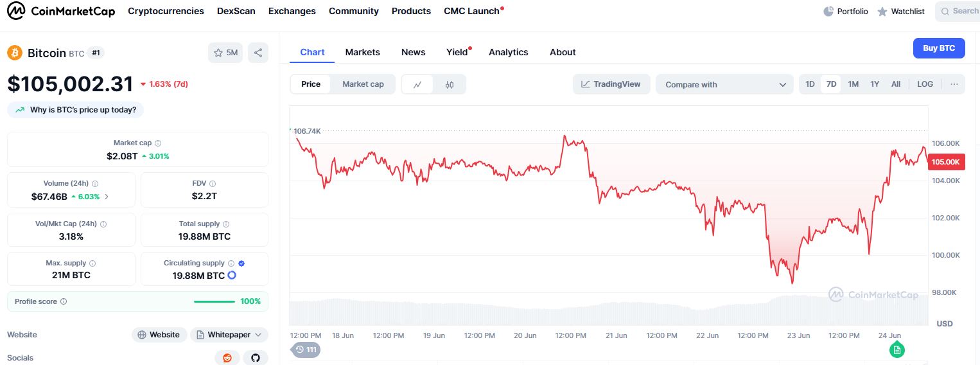Switch chart to Price view
Screen dimensions: 980x365
[x=311, y=84]
